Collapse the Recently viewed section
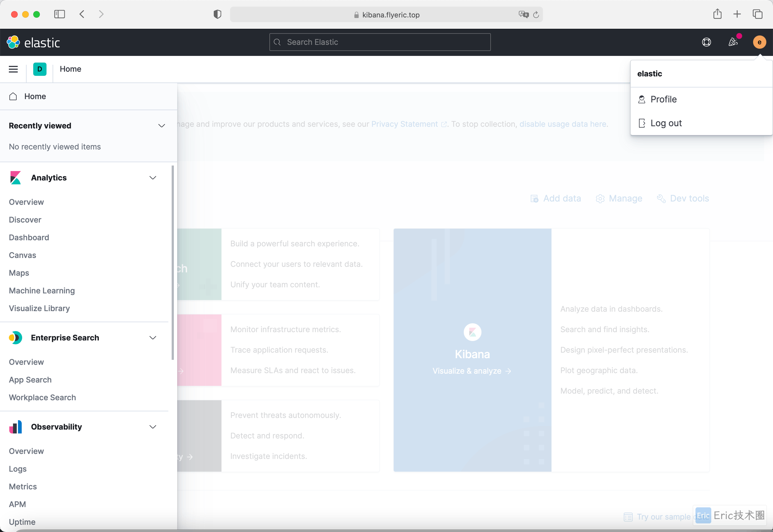 [162, 126]
